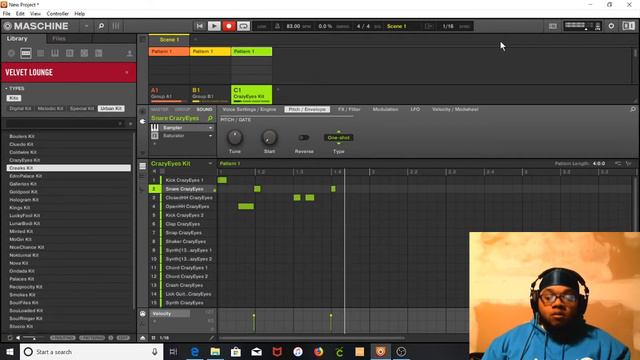Open the CrazyEyes Kit group dropdown
This screenshot has width=640, height=360.
point(210,164)
